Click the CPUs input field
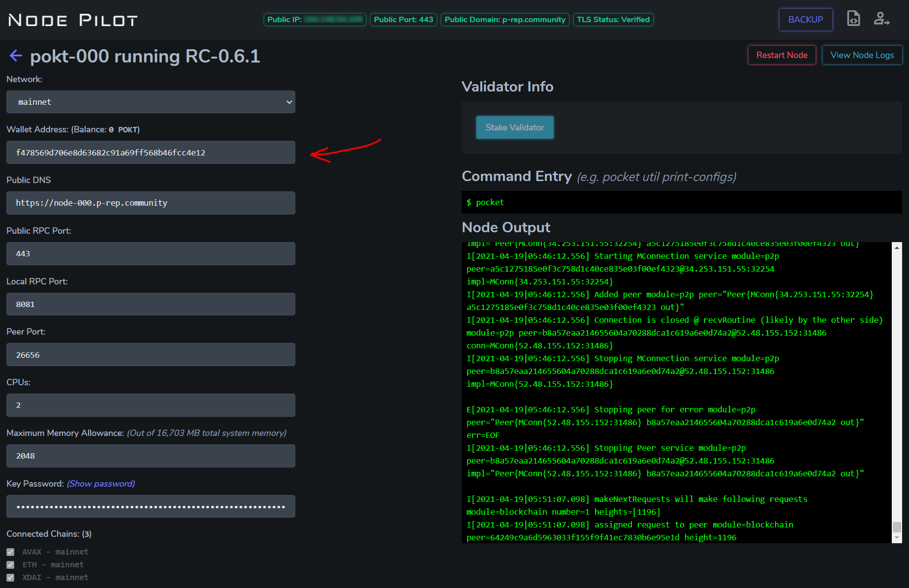The height and width of the screenshot is (588, 909). [151, 405]
